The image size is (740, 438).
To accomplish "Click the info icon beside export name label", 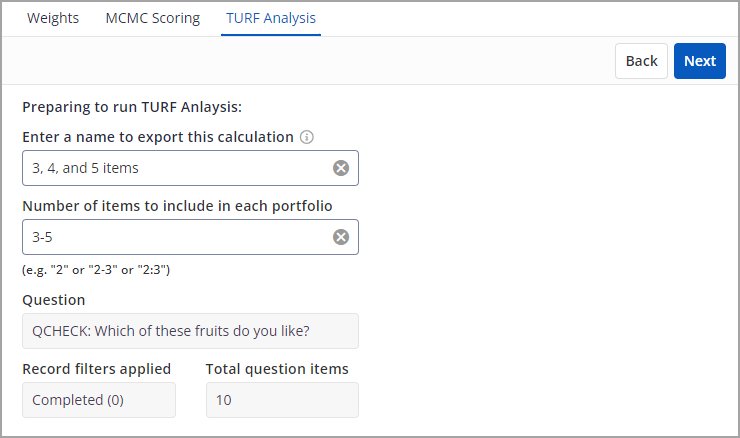I will [307, 137].
